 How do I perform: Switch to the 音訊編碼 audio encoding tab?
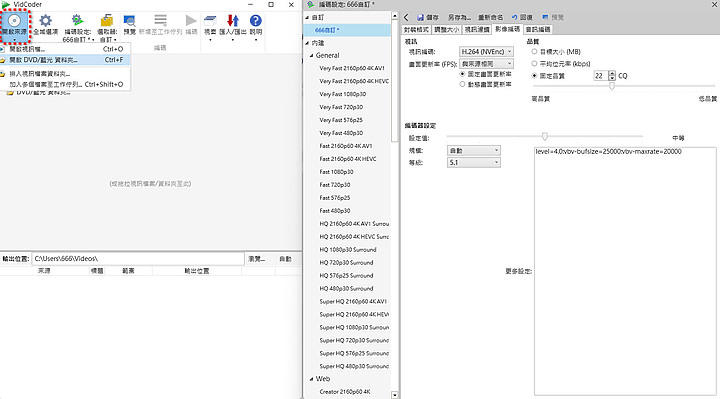click(538, 29)
